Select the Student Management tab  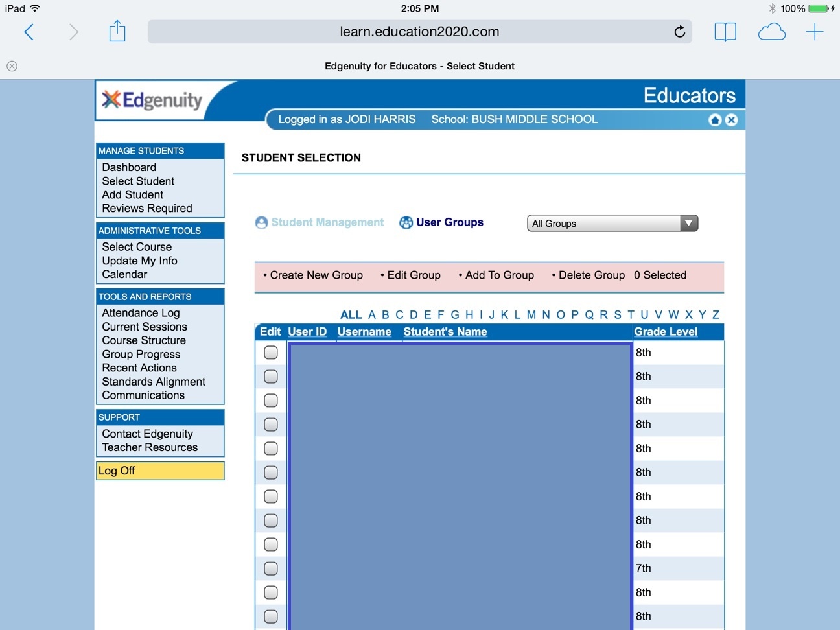pos(327,222)
